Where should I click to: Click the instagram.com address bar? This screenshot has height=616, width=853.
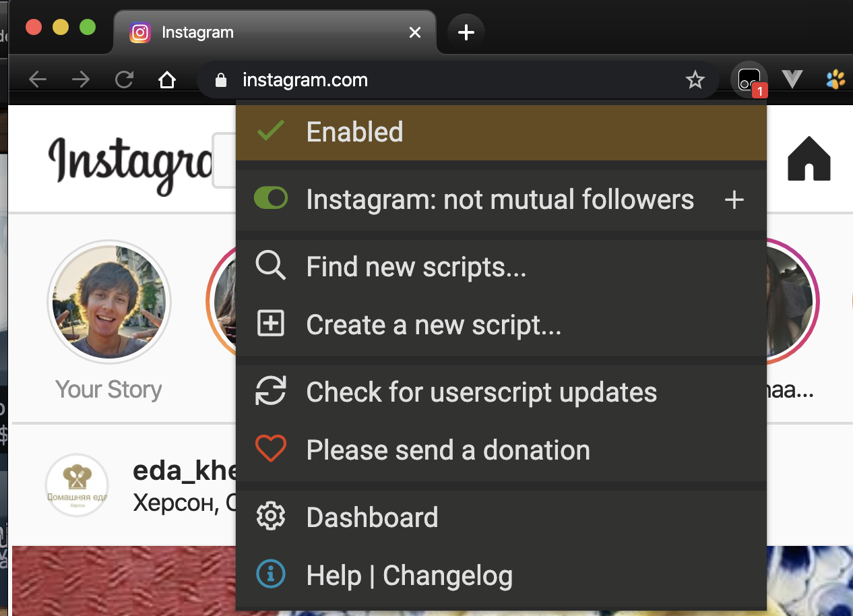click(x=458, y=81)
